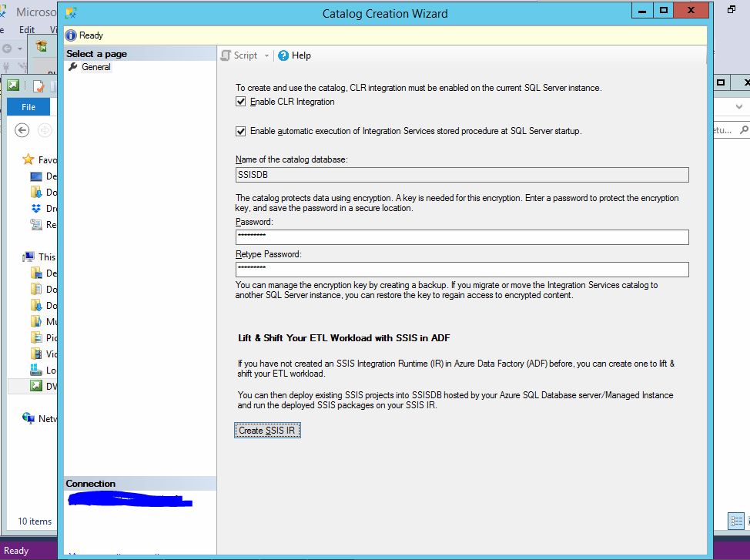Go back in the Explorer window
Viewport: 750px width, 560px height.
coord(22,130)
